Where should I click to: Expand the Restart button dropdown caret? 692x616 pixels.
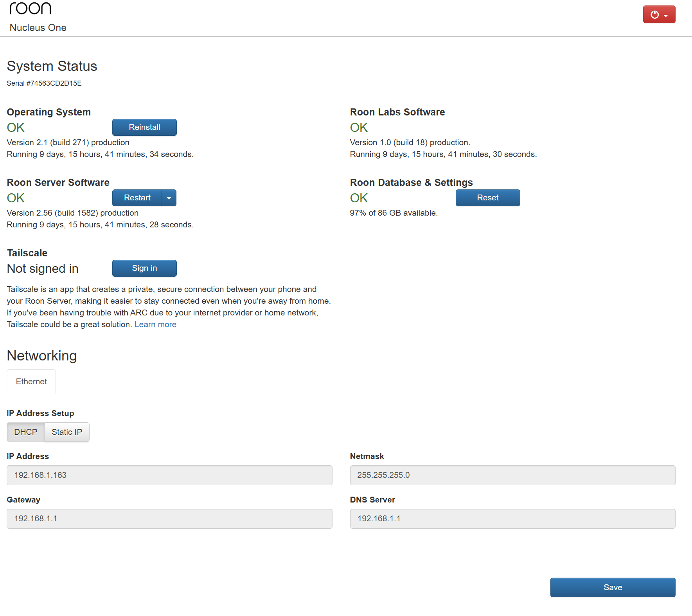coord(169,198)
